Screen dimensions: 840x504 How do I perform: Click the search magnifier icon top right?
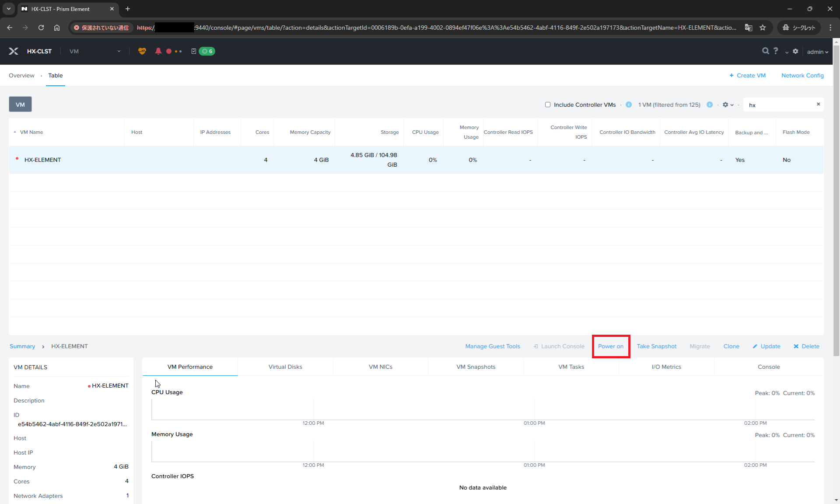pyautogui.click(x=766, y=51)
